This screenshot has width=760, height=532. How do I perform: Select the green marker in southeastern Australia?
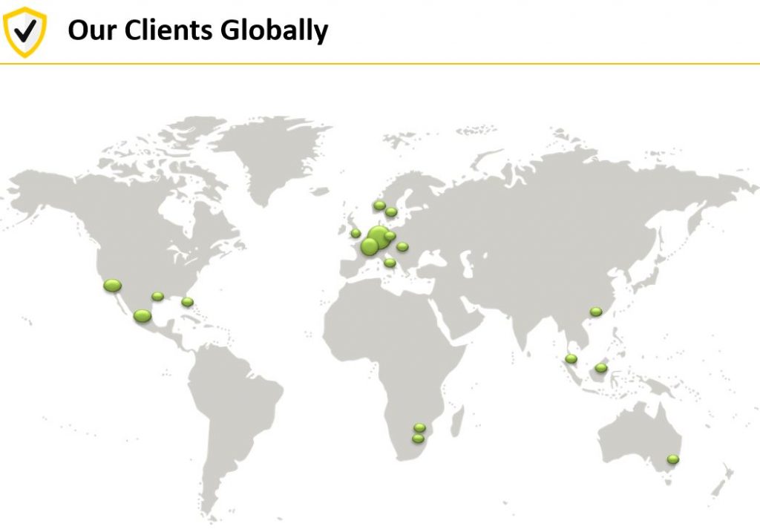[x=672, y=459]
